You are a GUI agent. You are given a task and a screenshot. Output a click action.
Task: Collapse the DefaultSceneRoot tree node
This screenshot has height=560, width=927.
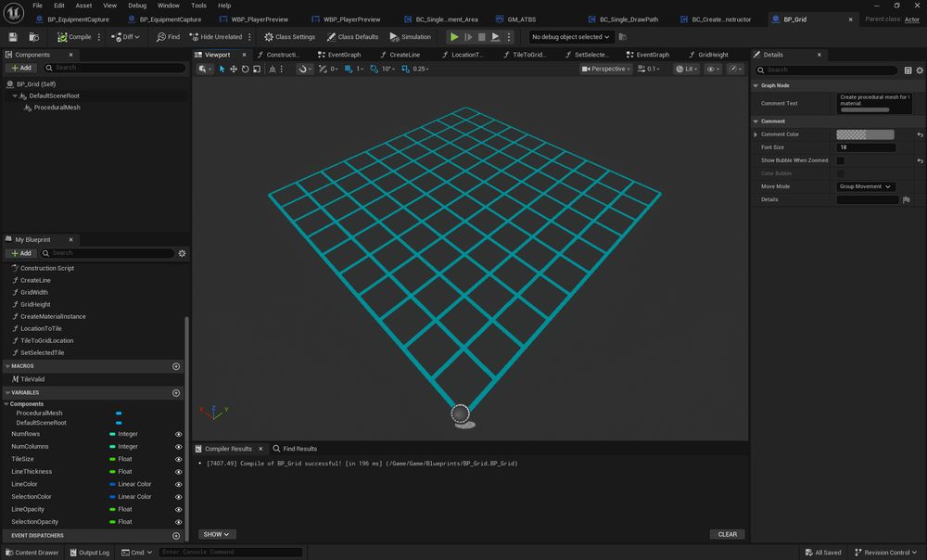[15, 95]
